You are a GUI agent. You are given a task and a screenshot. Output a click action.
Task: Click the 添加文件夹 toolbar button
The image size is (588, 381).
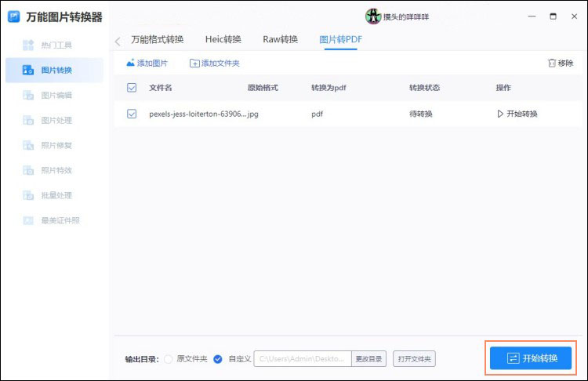(215, 63)
